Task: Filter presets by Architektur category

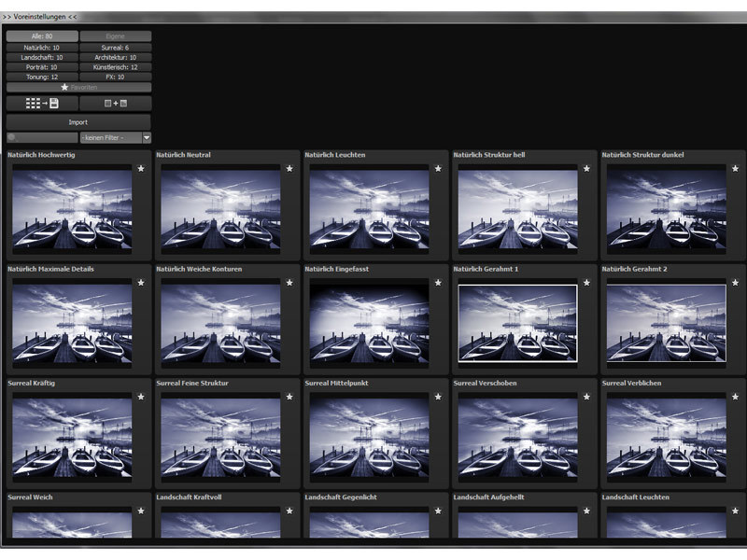Action: [115, 57]
